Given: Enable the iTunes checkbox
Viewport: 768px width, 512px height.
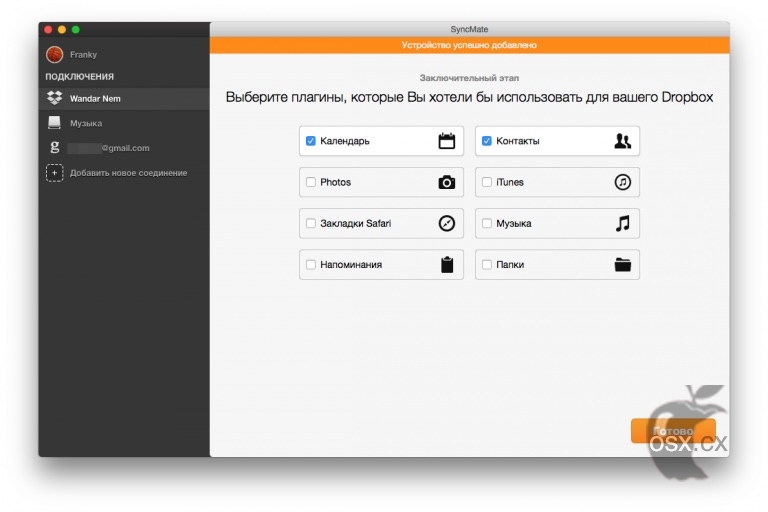Looking at the screenshot, I should click(486, 182).
